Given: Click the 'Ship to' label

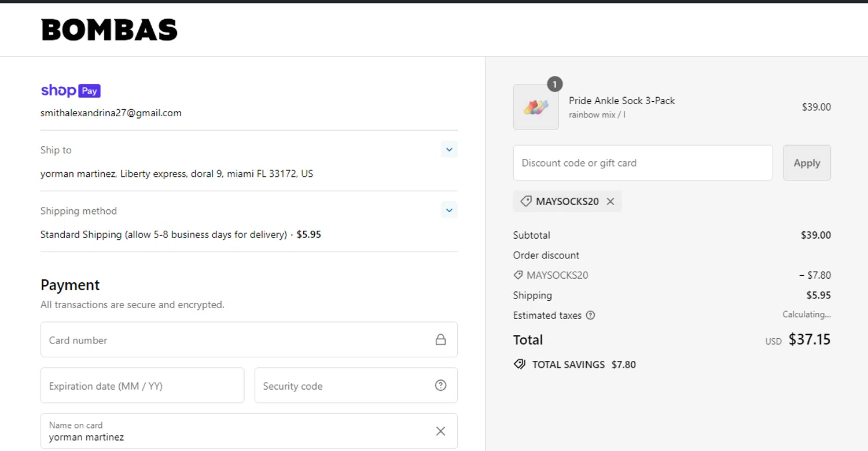Looking at the screenshot, I should 56,150.
